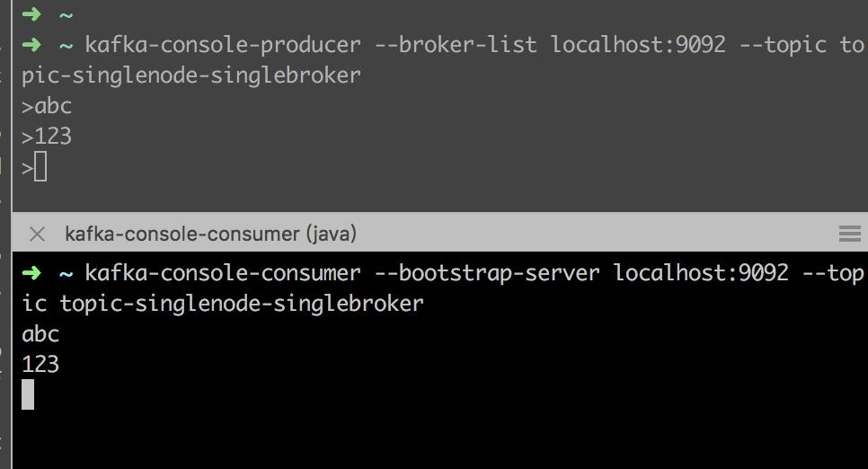The image size is (868, 469).
Task: Click the kafka-console-producer command word
Action: click(223, 45)
